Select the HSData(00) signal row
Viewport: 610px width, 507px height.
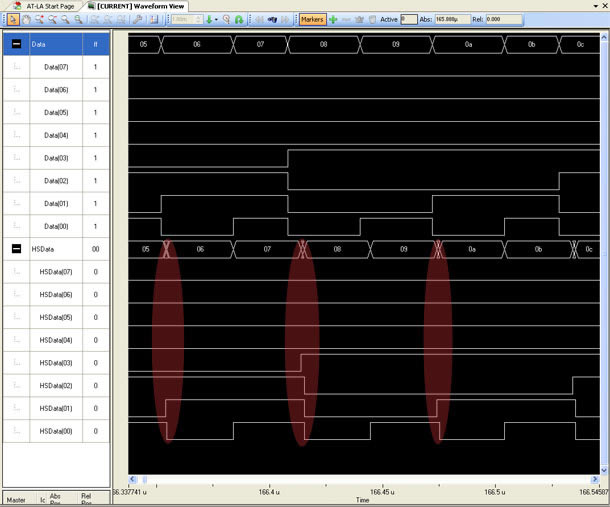point(56,431)
